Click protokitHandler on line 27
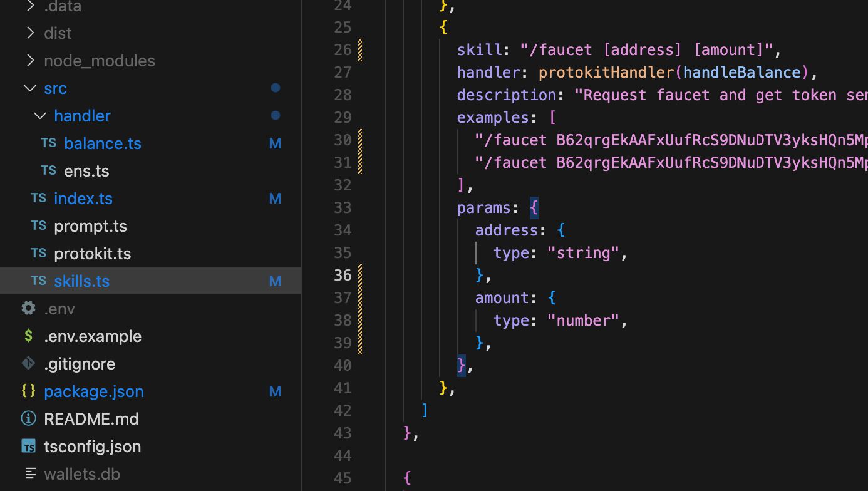868x491 pixels. pyautogui.click(x=606, y=72)
